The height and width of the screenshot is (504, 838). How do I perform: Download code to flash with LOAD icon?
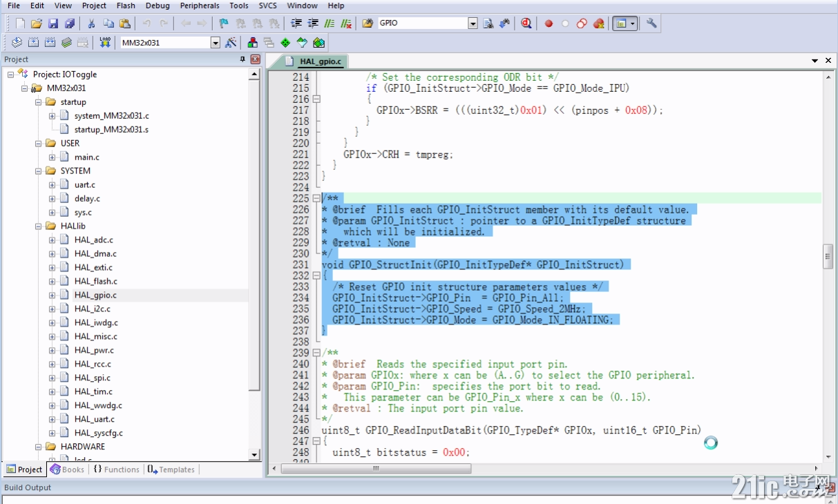105,43
